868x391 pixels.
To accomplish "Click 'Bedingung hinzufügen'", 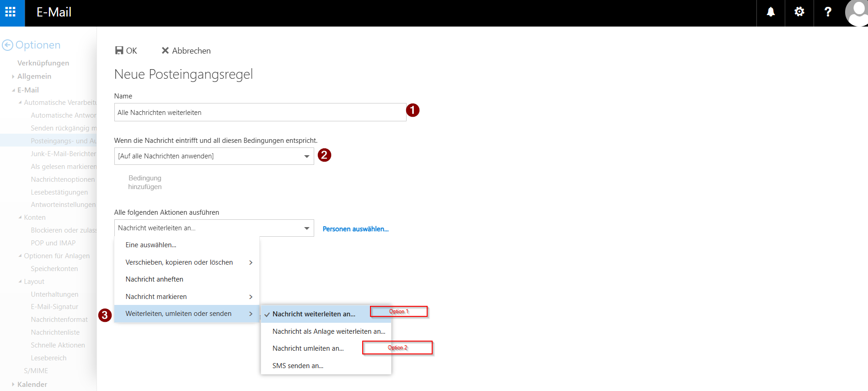I will coord(145,182).
